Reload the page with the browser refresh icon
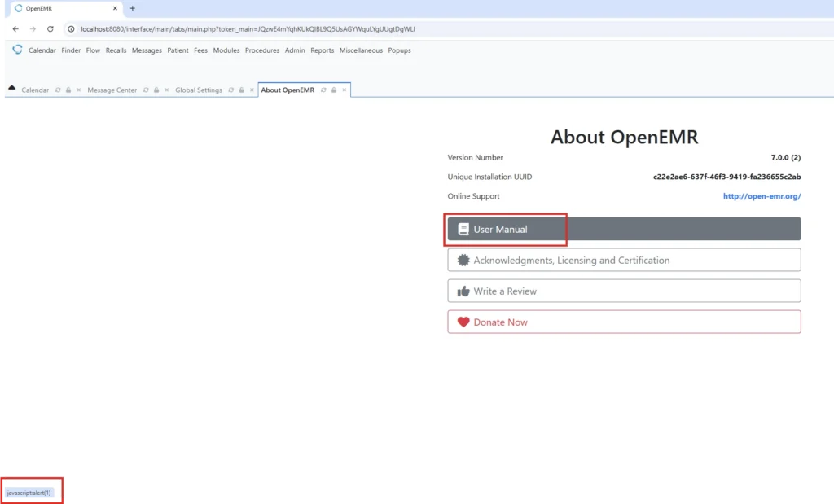Viewport: 834px width, 504px height. [50, 29]
